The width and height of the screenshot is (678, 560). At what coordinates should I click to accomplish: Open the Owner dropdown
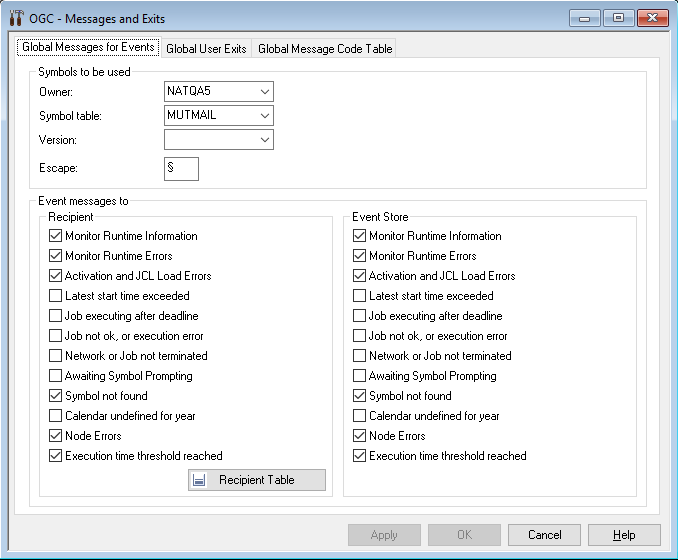pos(264,92)
